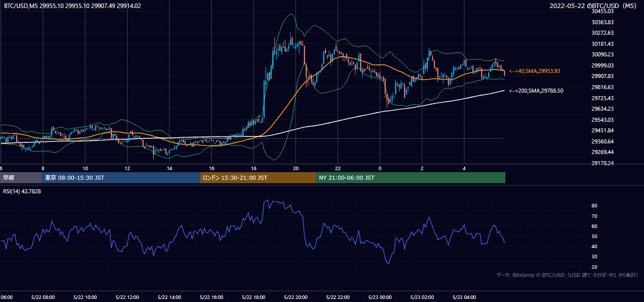Select the RSI axis level 60

pyautogui.click(x=595, y=226)
